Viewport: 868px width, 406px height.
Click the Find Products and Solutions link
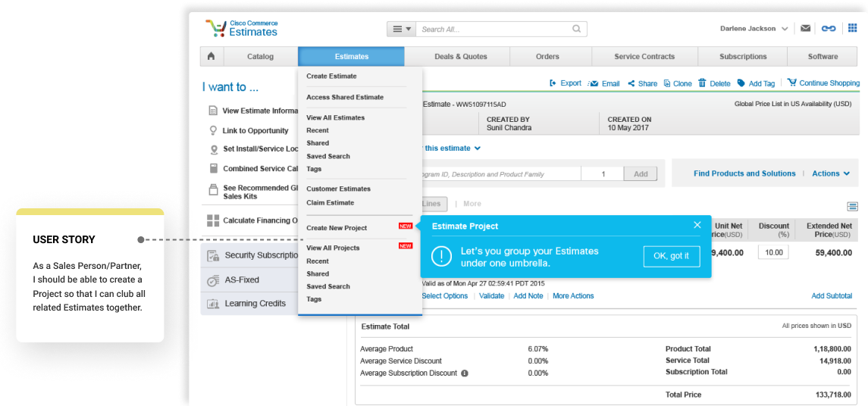point(744,173)
